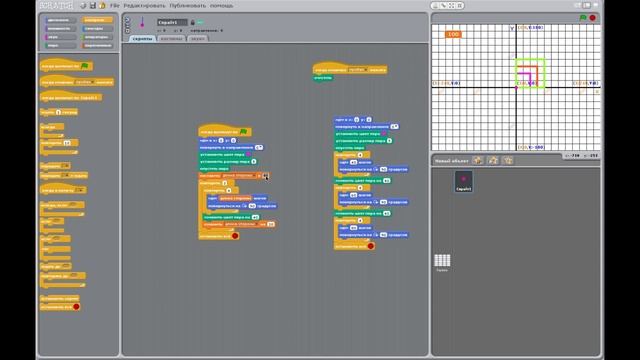The width and height of the screenshot is (640, 360).
Task: Open the File menu
Action: tap(115, 6)
